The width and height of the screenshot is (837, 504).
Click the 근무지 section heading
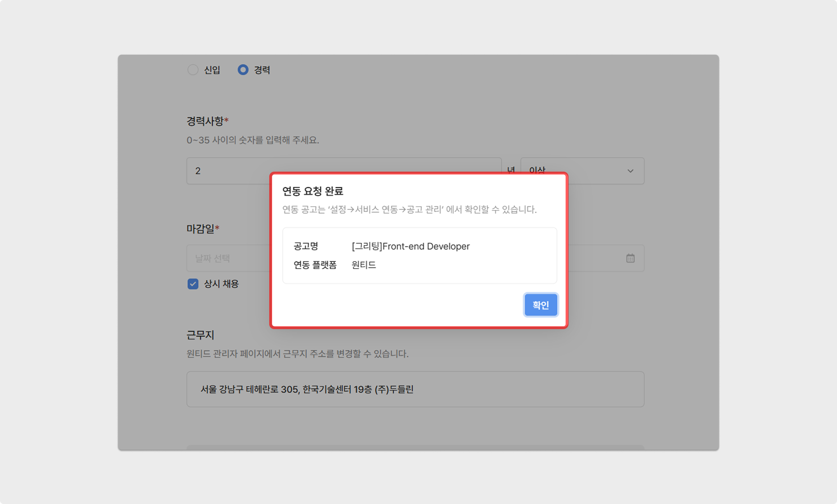200,335
